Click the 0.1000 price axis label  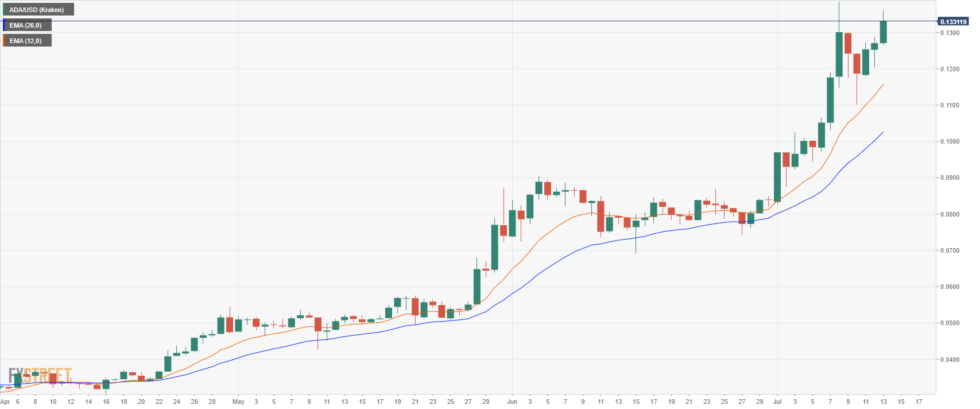click(950, 142)
